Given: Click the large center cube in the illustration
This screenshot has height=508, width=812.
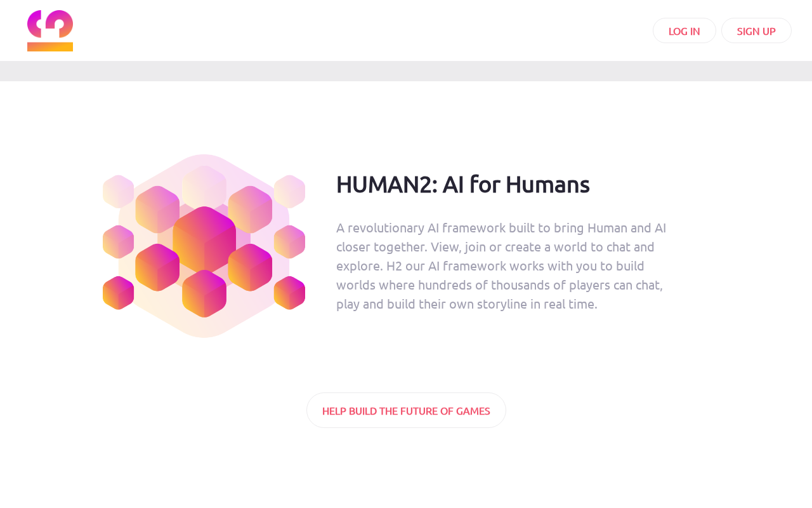Looking at the screenshot, I should click(x=204, y=238).
